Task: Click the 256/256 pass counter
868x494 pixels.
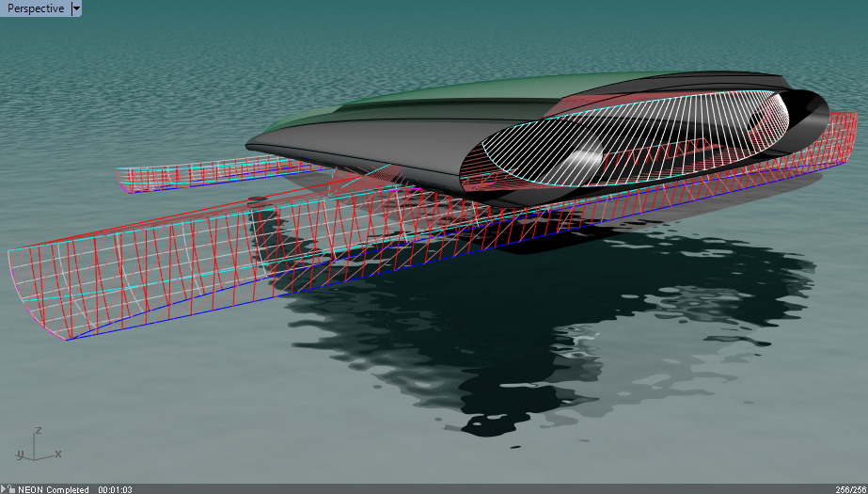Action: [x=851, y=489]
